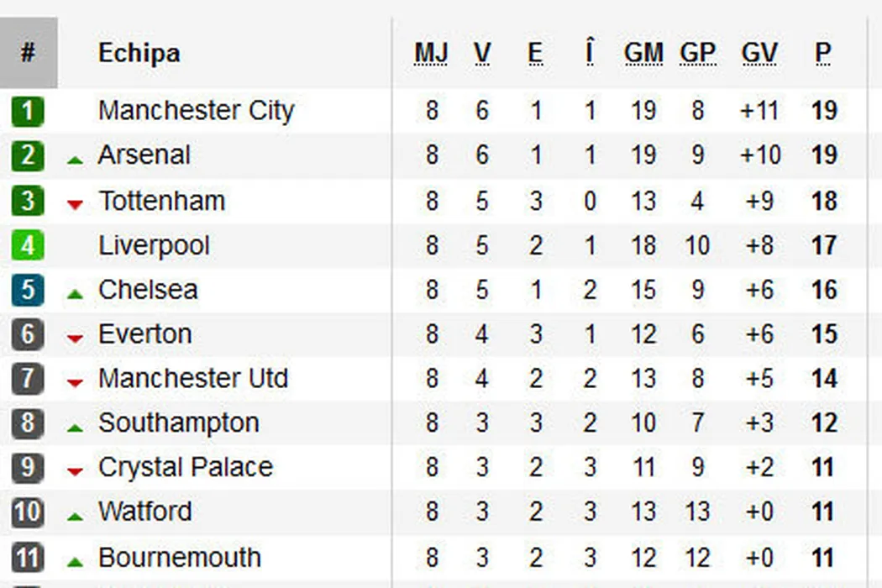Click Bournemouth's 11 points value
The height and width of the screenshot is (588, 882).
tap(824, 558)
